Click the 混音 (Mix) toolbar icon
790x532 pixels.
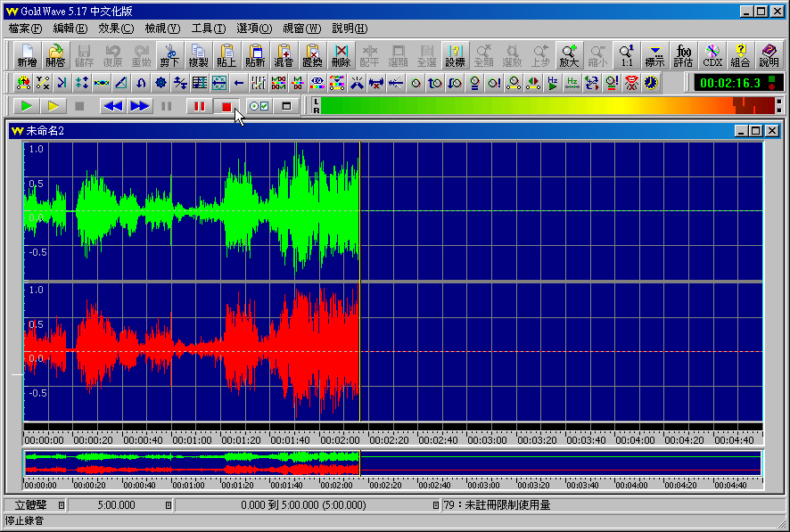click(284, 55)
